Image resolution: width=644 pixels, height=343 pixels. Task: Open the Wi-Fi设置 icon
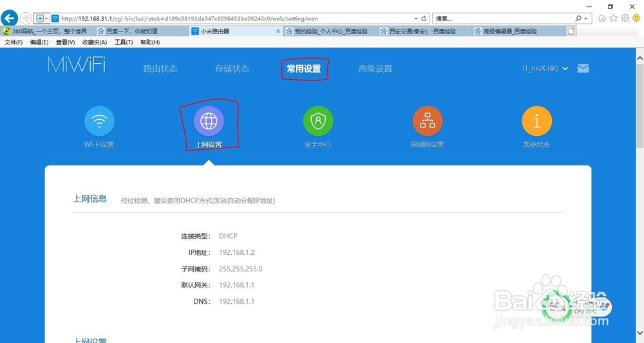tap(99, 121)
